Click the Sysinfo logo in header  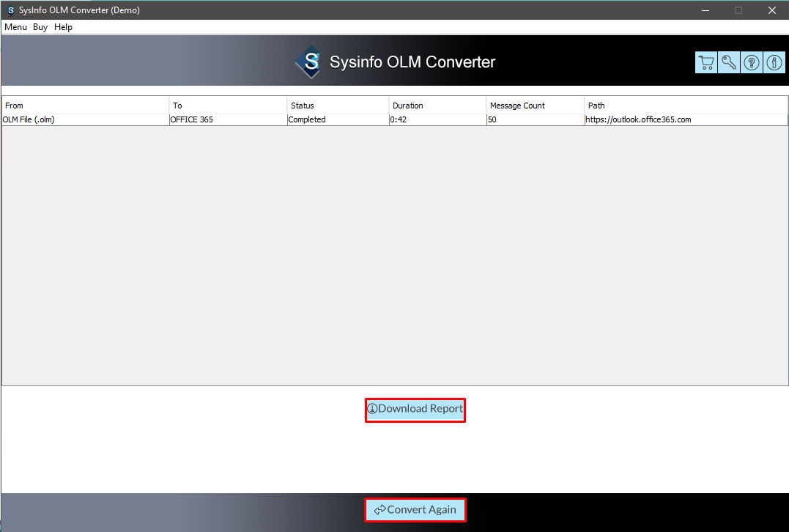point(308,62)
